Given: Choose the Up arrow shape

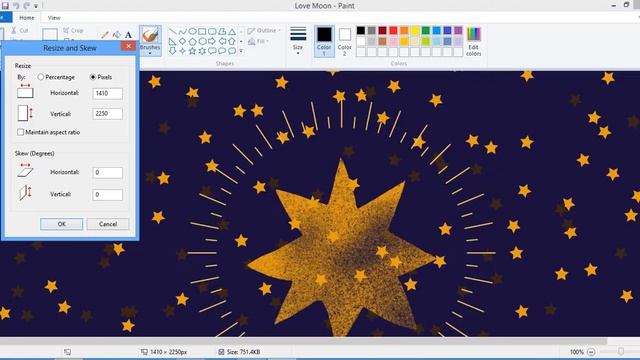Looking at the screenshot, I should (231, 41).
